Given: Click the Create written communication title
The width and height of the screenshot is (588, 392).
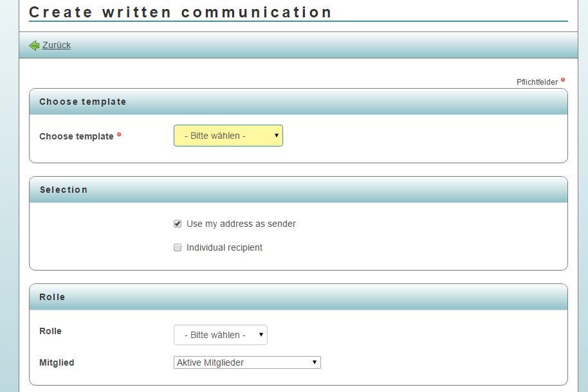Looking at the screenshot, I should click(x=181, y=12).
